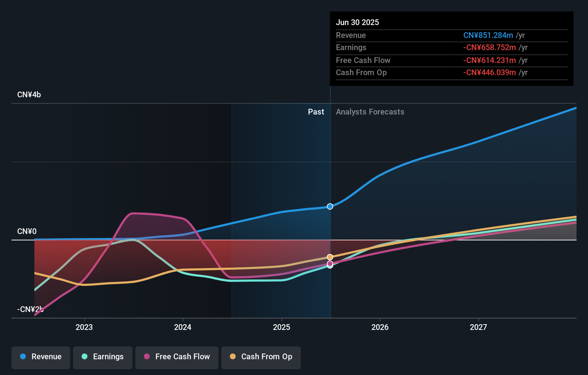
Task: Toggle the Free Cash Flow legend series
Action: [x=177, y=357]
